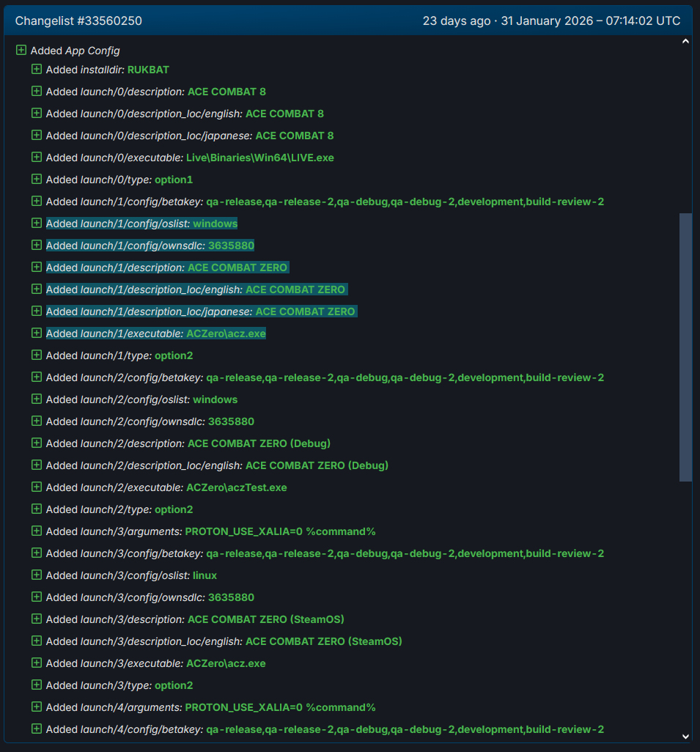
Task: Click plus icon beside launch/3/arguments row
Action: point(37,531)
